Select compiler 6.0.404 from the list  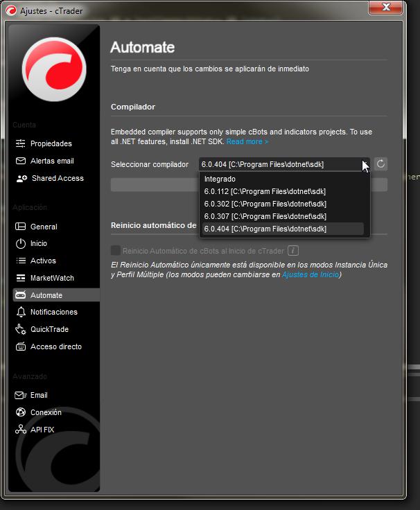coord(283,229)
